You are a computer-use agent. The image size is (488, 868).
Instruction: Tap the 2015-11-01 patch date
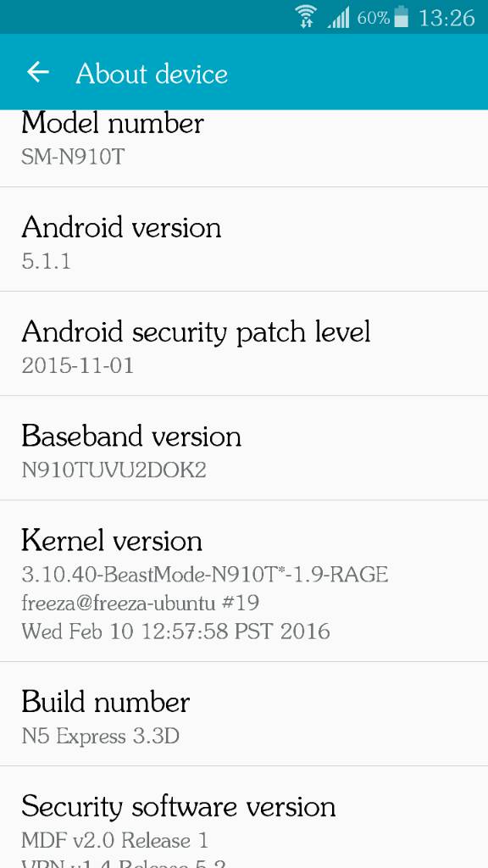tap(77, 366)
